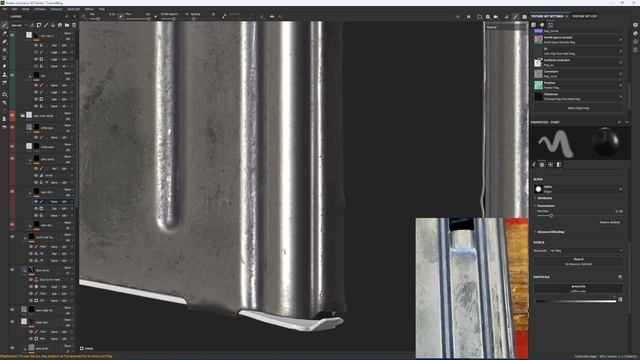This screenshot has height=360, width=640.
Task: Remove the World space normal map
Action: [x=621, y=40]
